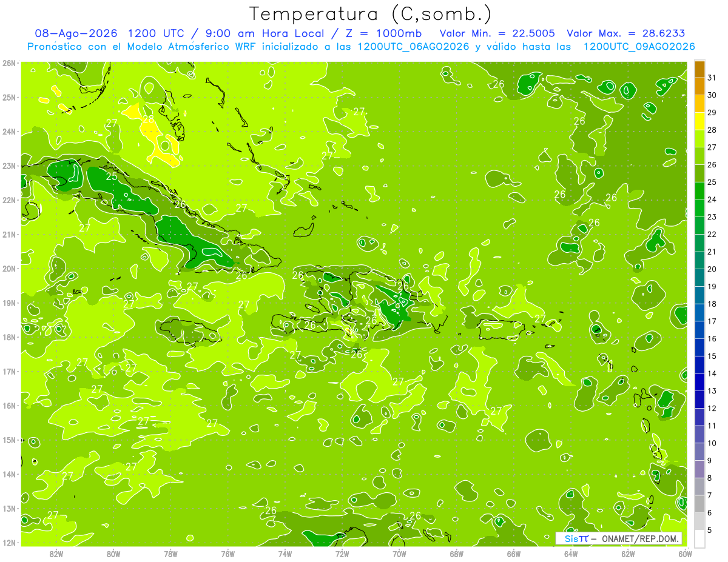Click the "76W" longitude axis label
Screen dimensions: 728x562
228,554
